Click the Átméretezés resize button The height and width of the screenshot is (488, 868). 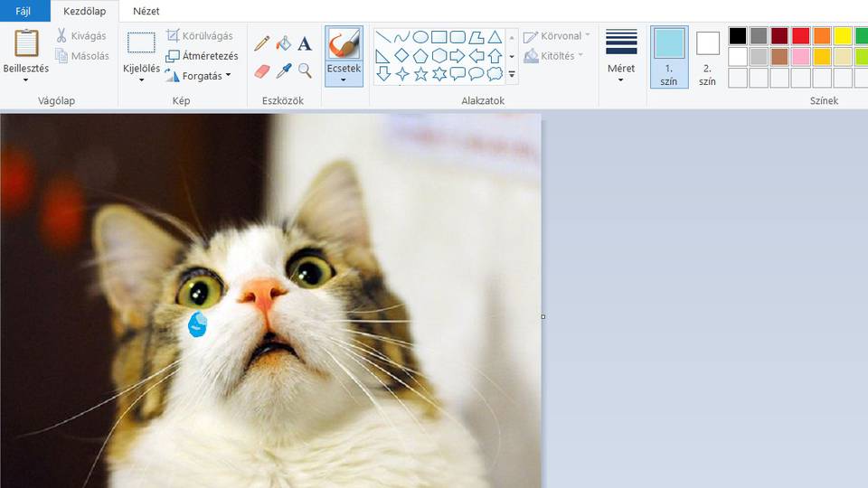[202, 56]
